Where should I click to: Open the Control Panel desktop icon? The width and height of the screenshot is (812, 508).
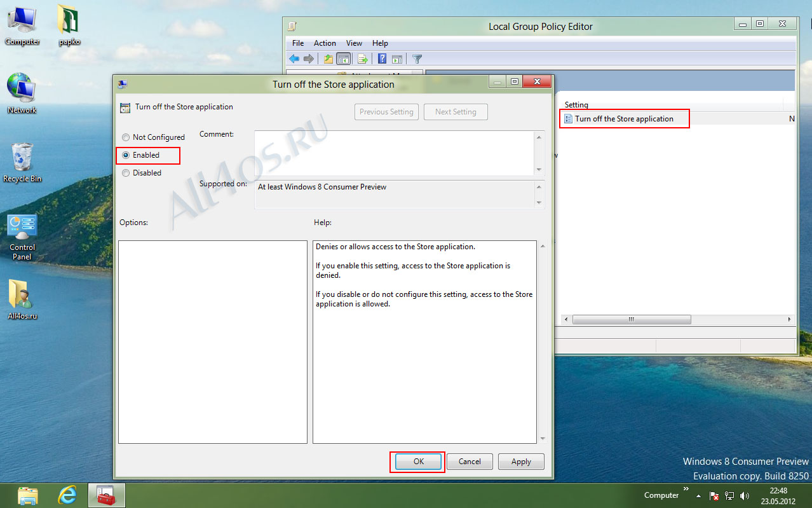22,237
